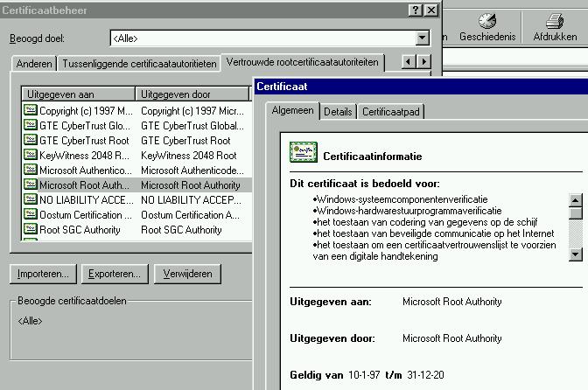
Task: Click the Beoogd doel <Alle> combo box
Action: point(270,38)
